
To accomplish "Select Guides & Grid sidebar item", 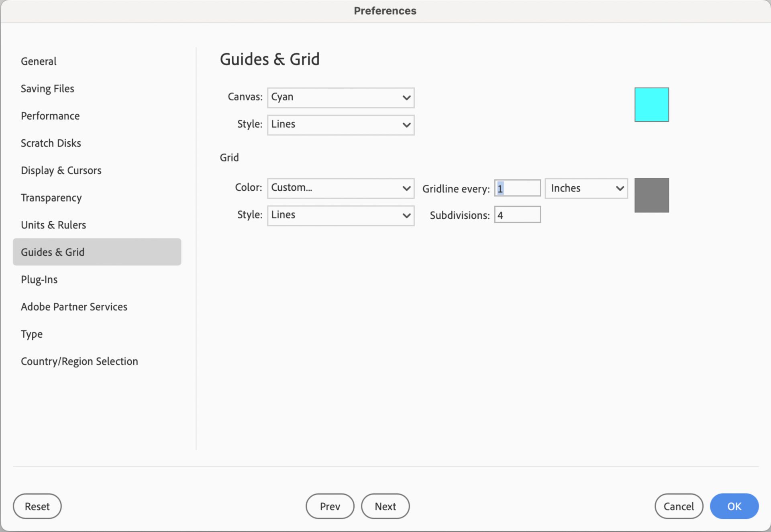I will 97,252.
